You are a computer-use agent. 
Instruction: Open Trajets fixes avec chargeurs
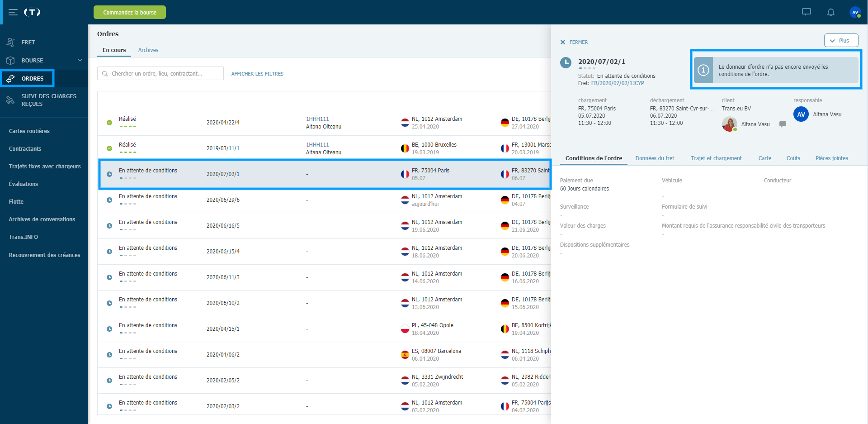[45, 167]
